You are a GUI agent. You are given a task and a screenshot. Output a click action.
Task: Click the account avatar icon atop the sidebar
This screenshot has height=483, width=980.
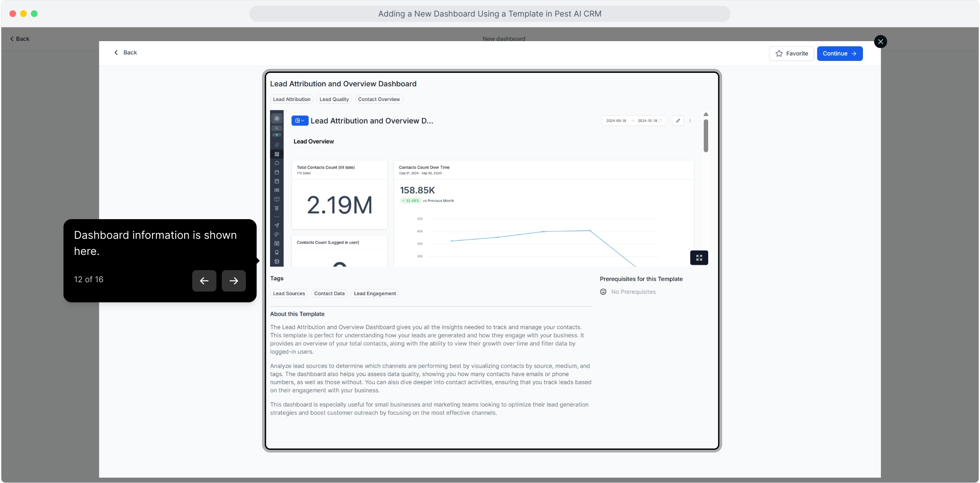point(277,119)
